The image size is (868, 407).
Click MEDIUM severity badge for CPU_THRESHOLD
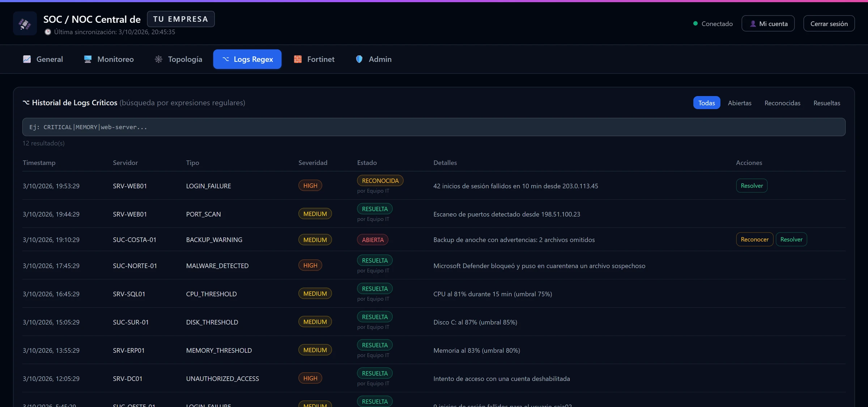point(315,294)
